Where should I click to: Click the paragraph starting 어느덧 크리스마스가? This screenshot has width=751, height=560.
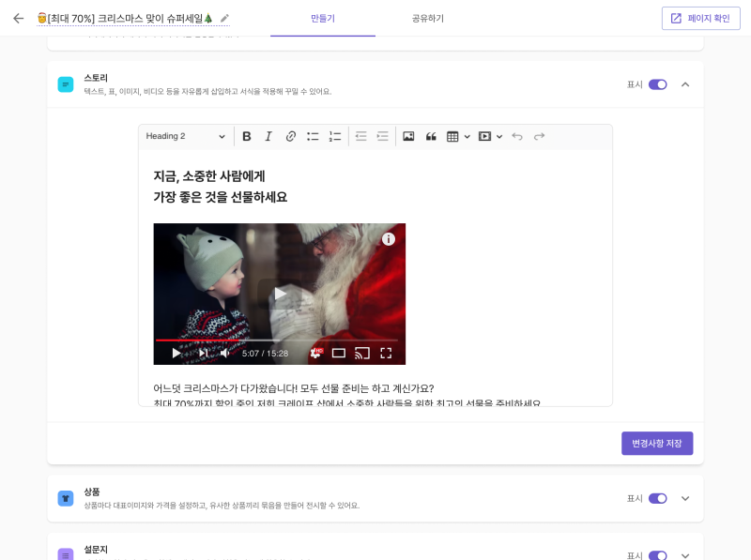click(x=294, y=388)
